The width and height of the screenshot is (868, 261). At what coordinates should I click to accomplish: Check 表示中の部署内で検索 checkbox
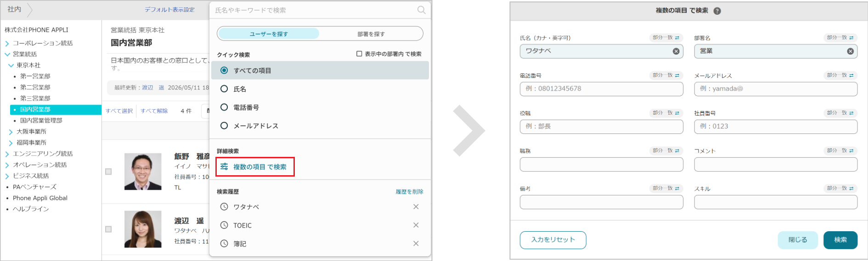pyautogui.click(x=359, y=54)
